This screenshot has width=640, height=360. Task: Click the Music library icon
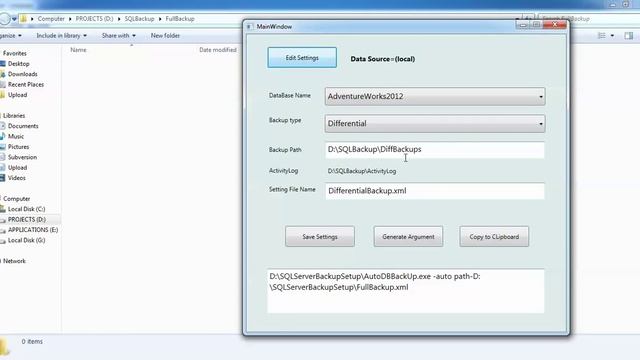click(3, 136)
